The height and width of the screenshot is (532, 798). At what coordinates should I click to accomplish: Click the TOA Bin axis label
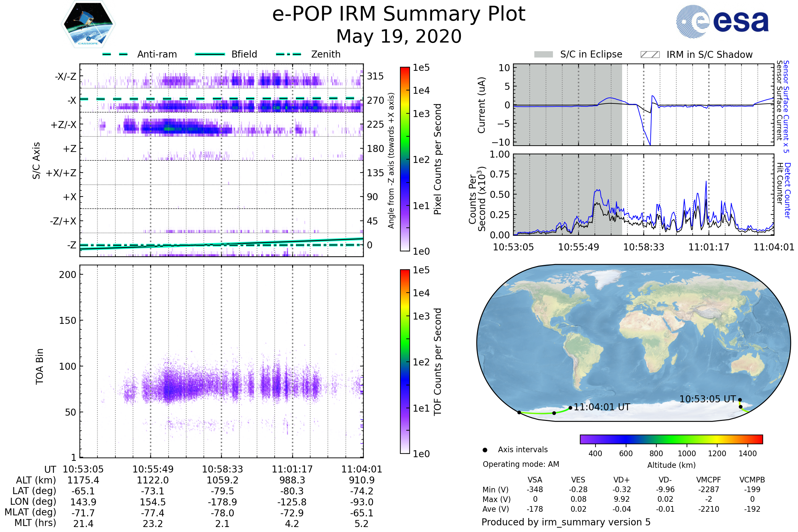40,366
